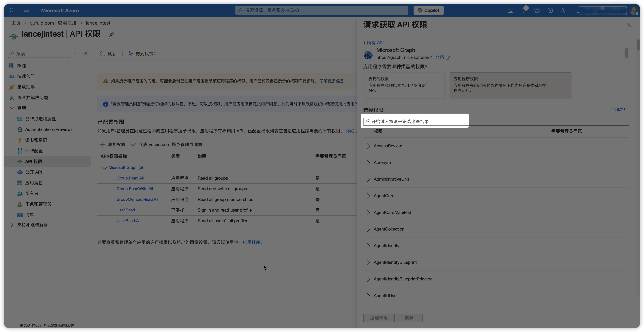The height and width of the screenshot is (332, 644).
Task: Open the Cloud Shell icon
Action: pyautogui.click(x=510, y=10)
